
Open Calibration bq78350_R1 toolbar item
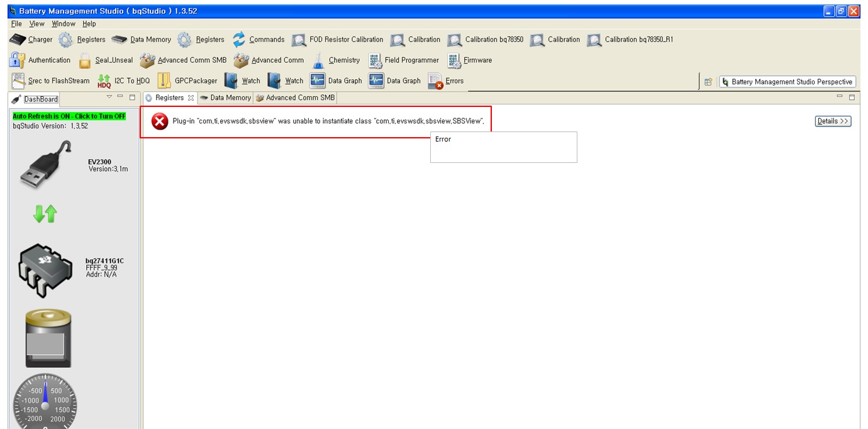[630, 40]
